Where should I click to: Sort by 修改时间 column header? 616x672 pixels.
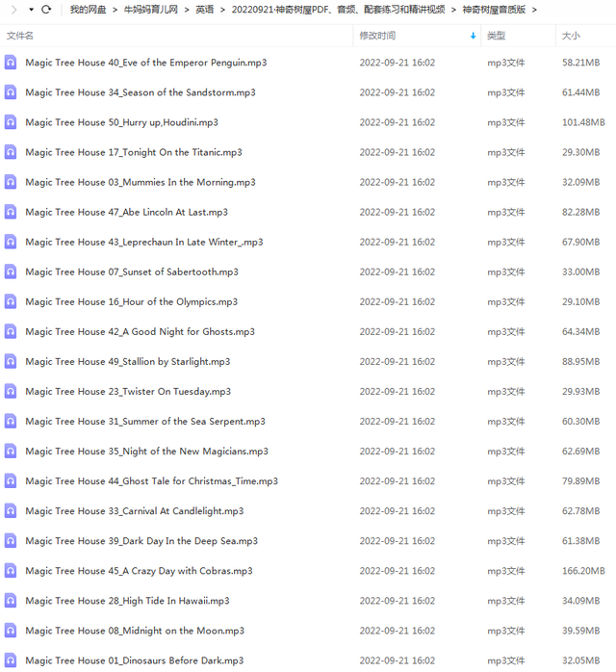pyautogui.click(x=377, y=36)
